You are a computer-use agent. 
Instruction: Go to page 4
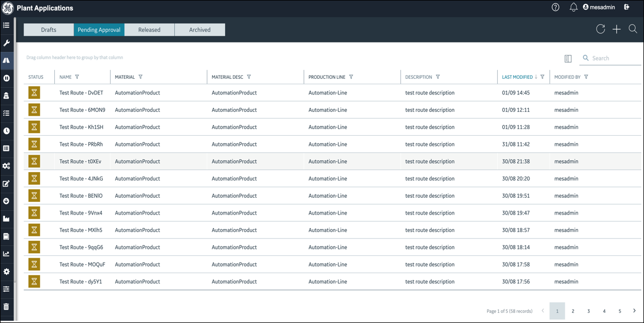pos(604,311)
